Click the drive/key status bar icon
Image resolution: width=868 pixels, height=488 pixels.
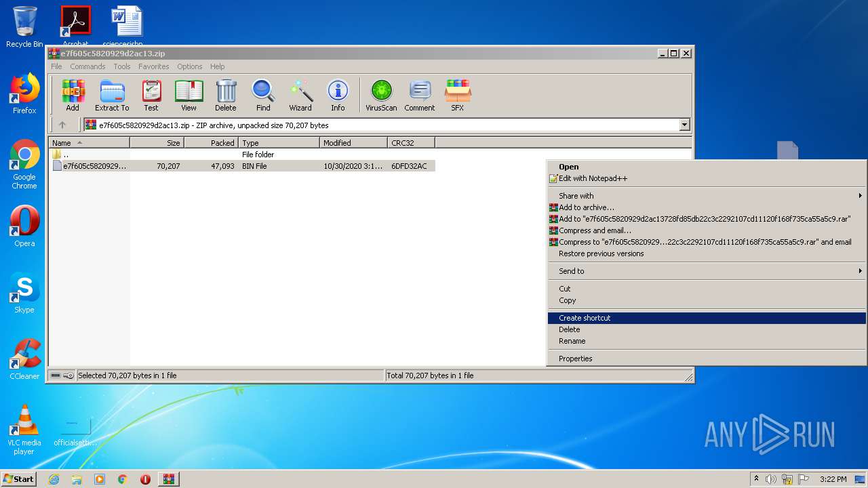pos(62,375)
